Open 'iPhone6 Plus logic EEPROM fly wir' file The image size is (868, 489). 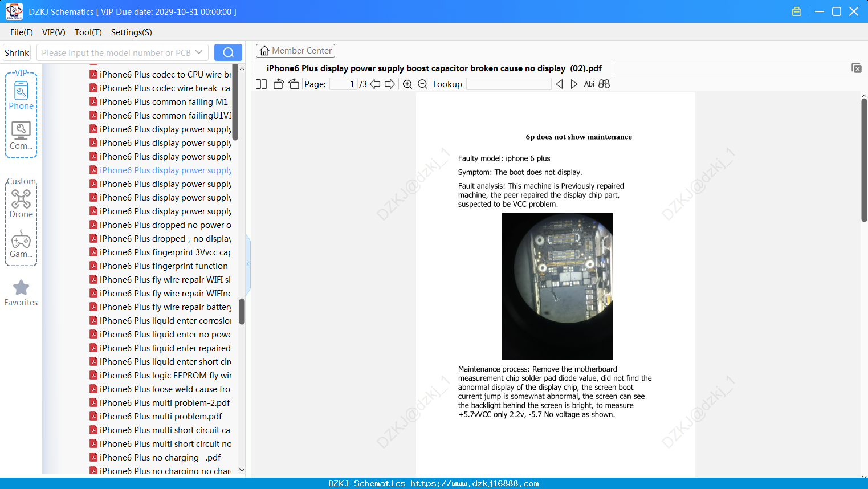161,376
